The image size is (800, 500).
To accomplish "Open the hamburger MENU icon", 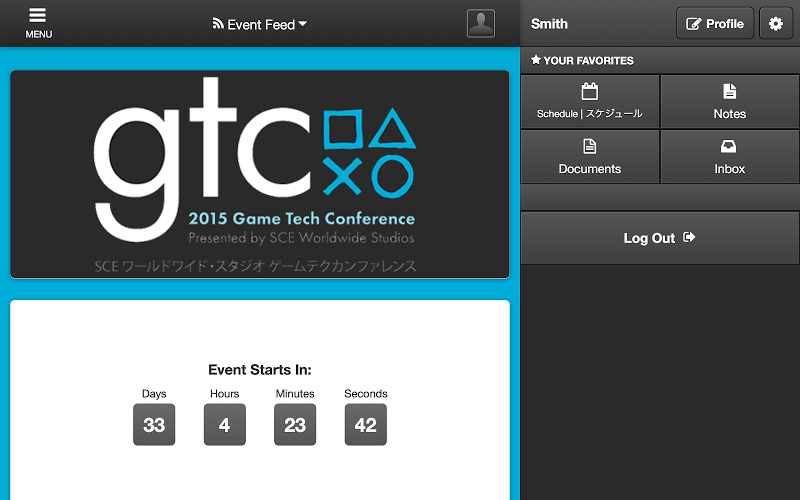I will pos(38,23).
